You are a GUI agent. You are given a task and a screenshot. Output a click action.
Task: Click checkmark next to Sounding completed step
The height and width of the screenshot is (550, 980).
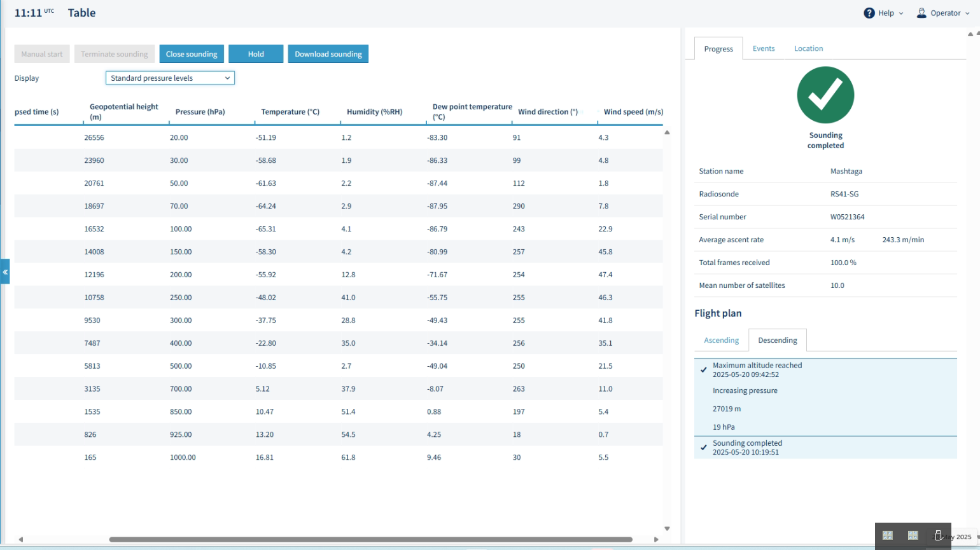click(x=703, y=448)
